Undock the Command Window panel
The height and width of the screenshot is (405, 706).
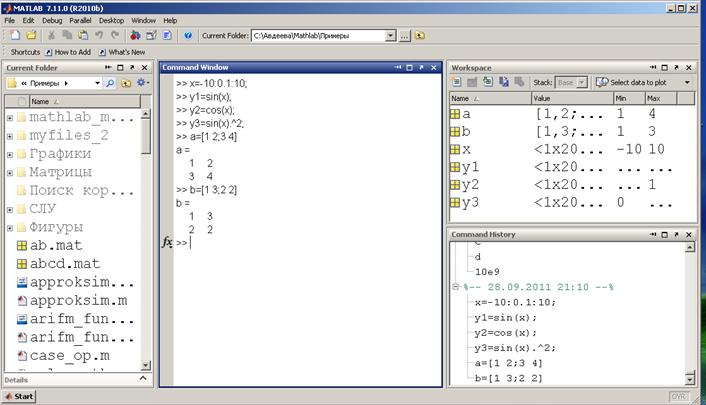click(421, 68)
